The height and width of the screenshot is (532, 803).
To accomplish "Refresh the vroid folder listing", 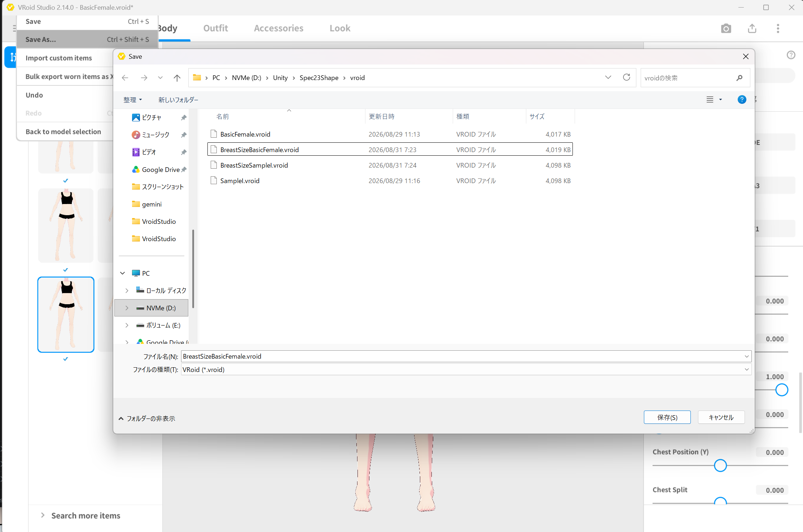I will coord(627,77).
